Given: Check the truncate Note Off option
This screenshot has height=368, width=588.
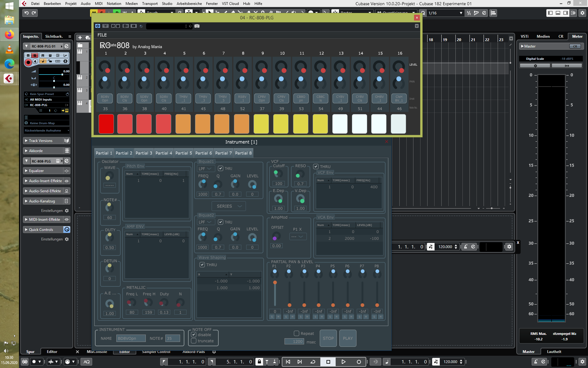Looking at the screenshot, I should tap(194, 341).
